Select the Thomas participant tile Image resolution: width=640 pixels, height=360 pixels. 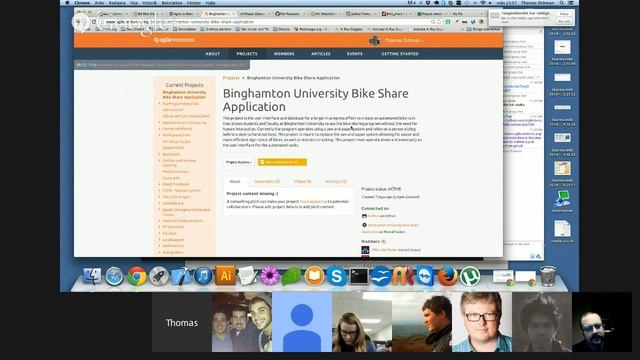[182, 322]
